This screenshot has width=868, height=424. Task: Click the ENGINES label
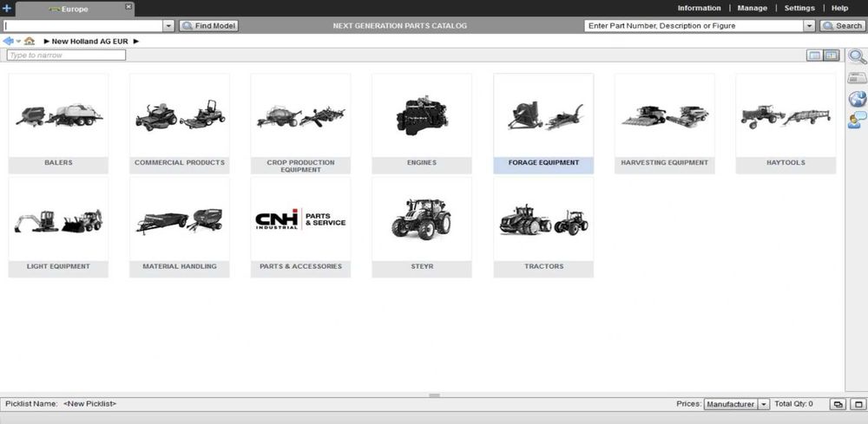pos(422,162)
